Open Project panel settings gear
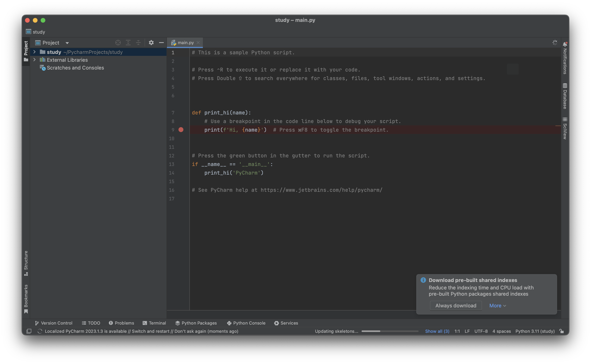591x364 pixels. (x=151, y=43)
